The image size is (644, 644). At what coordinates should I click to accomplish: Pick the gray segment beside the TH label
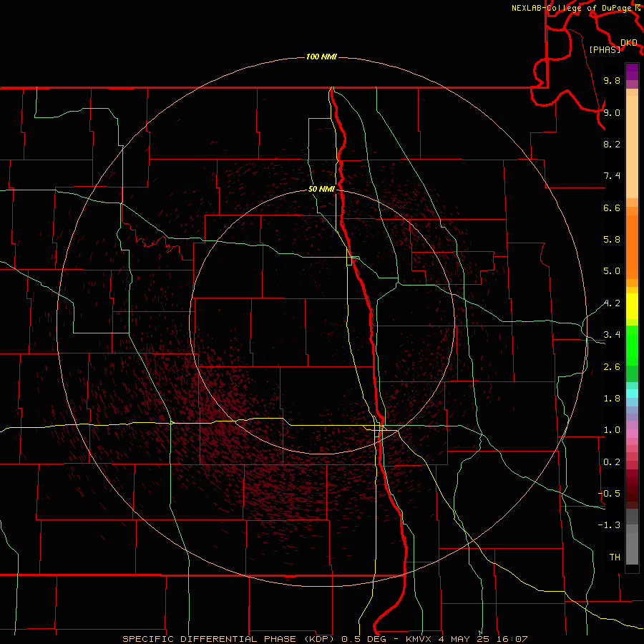tap(632, 548)
